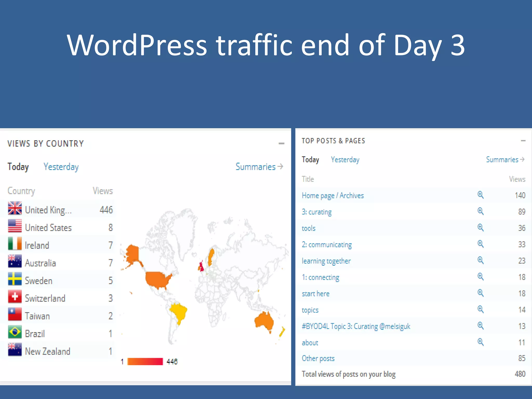Viewport: 532px width, 399px height.
Task: Open the topics page link
Action: click(x=310, y=310)
